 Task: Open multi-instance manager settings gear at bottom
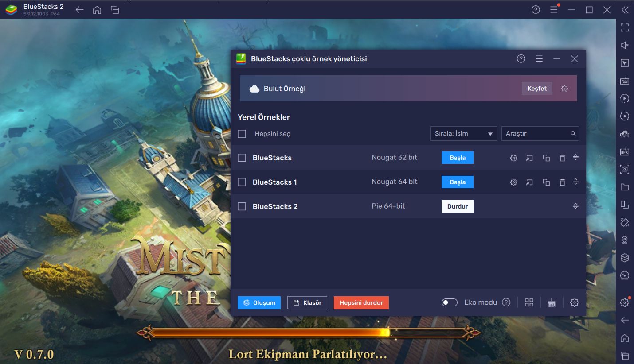[575, 302]
